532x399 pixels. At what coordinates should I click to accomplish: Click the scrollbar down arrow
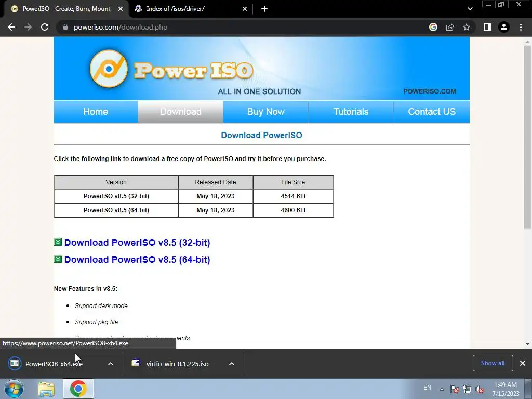tap(527, 344)
